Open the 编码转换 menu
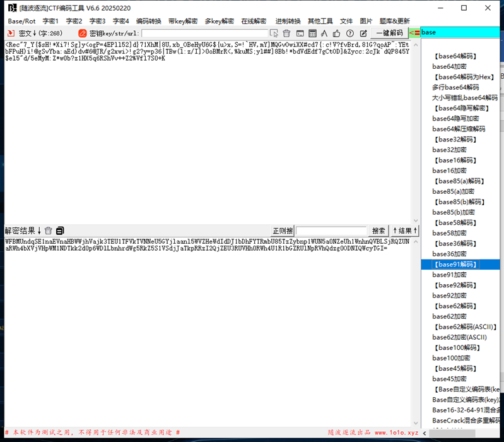The height and width of the screenshot is (442, 504). pyautogui.click(x=148, y=21)
